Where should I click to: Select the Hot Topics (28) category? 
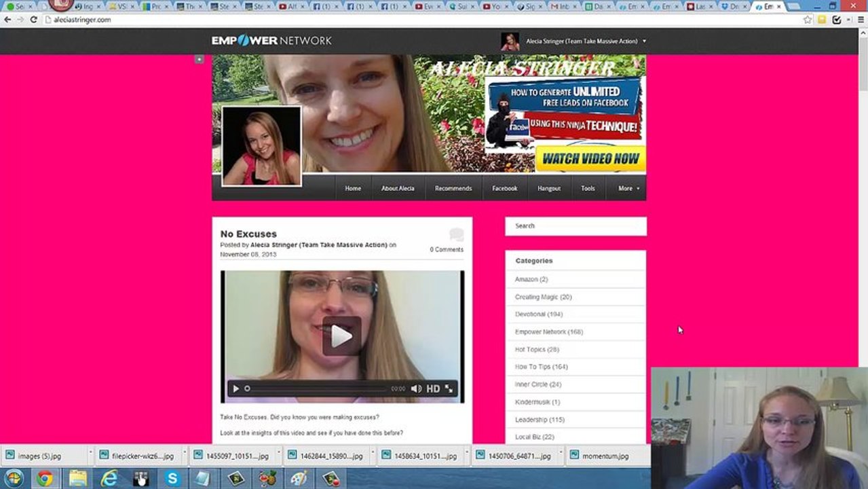tap(537, 350)
